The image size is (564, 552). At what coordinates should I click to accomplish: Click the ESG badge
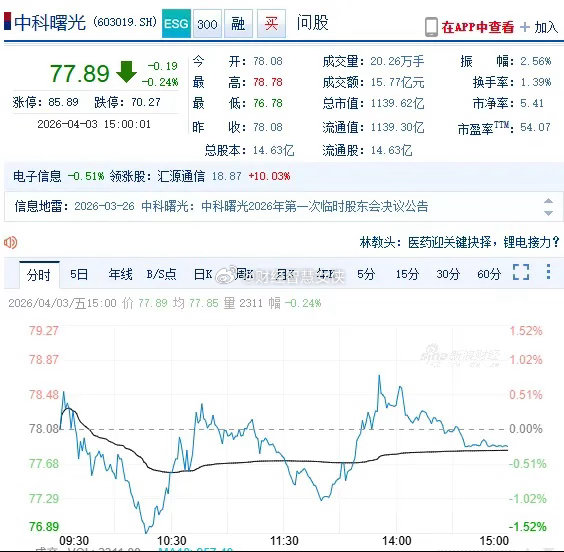(x=176, y=24)
